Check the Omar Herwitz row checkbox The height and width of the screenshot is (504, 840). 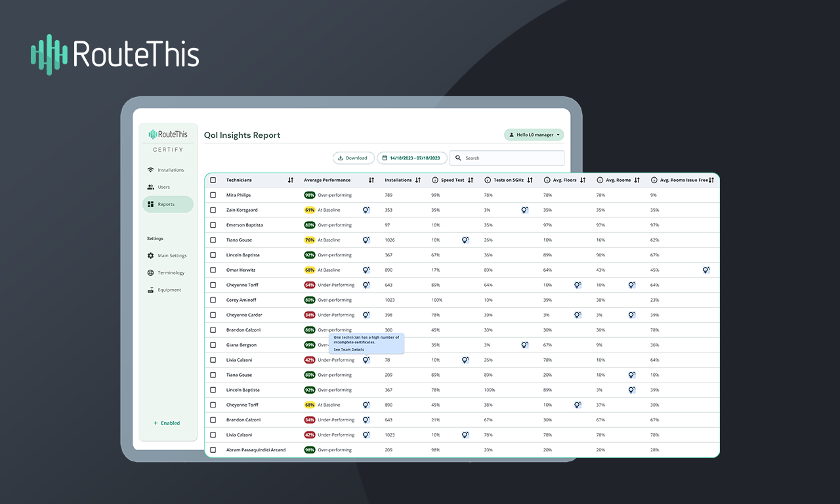213,270
